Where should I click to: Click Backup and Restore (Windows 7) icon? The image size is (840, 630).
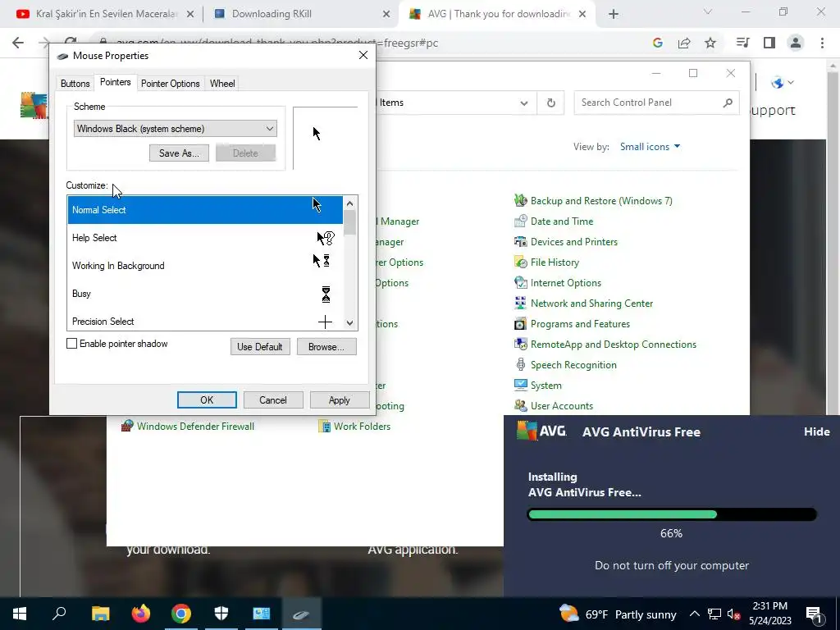tap(520, 200)
